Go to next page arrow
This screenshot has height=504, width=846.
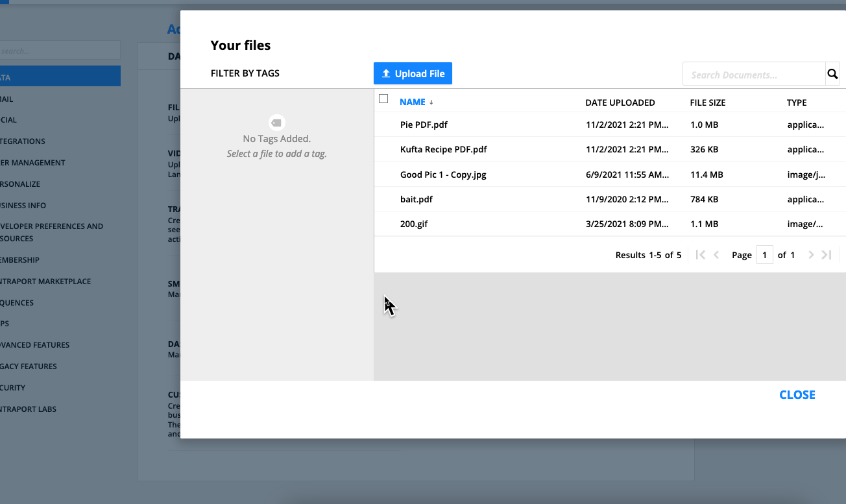click(811, 255)
